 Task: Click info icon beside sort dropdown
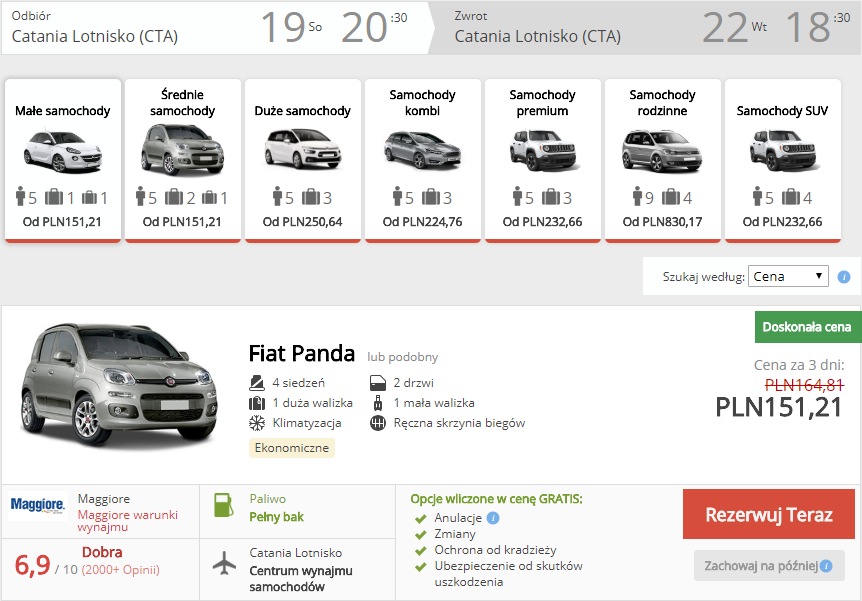(844, 277)
